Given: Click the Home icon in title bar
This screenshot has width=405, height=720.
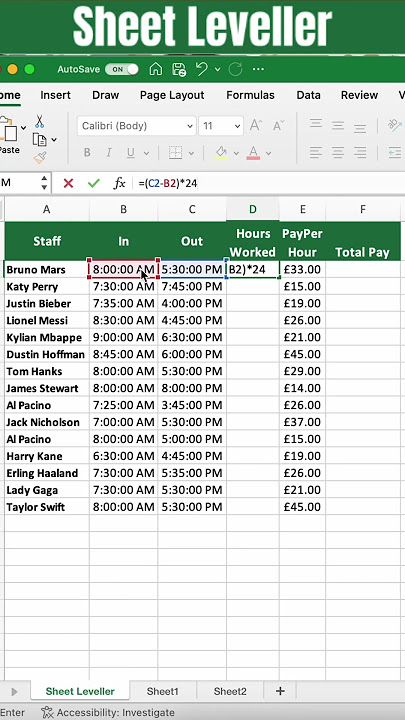Looking at the screenshot, I should (156, 69).
